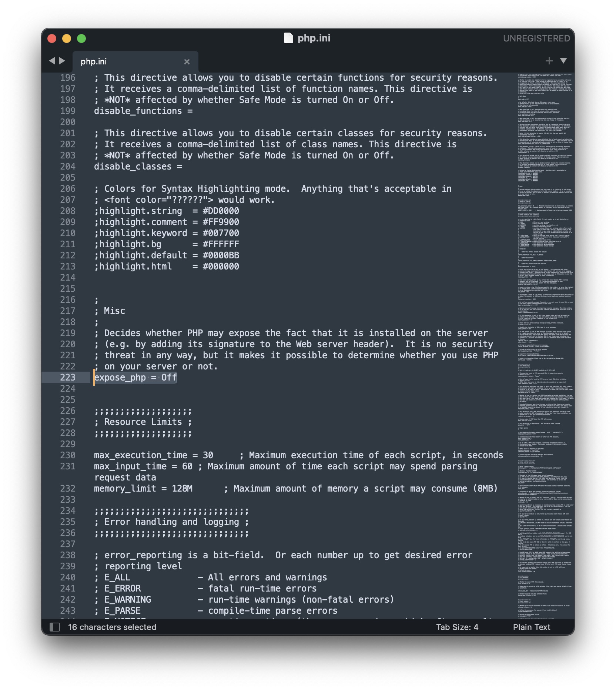Click the '16 characters selected' status text
The image size is (616, 690).
(112, 627)
